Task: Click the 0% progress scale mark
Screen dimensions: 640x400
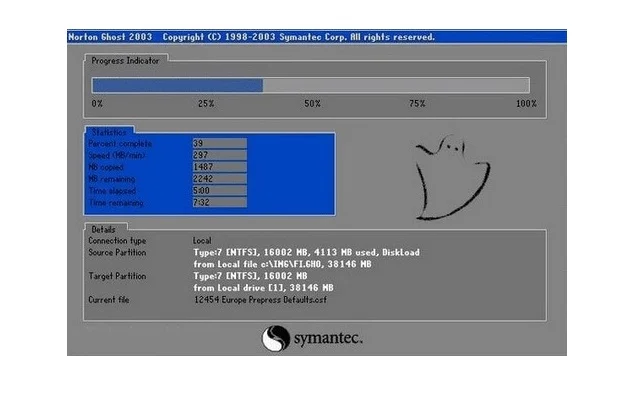Action: 97,104
